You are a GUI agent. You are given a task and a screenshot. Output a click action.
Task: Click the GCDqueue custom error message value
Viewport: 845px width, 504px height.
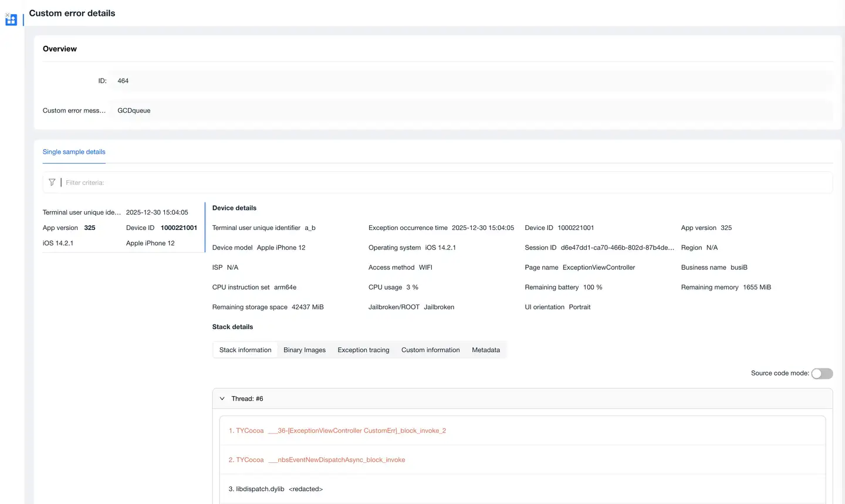134,111
